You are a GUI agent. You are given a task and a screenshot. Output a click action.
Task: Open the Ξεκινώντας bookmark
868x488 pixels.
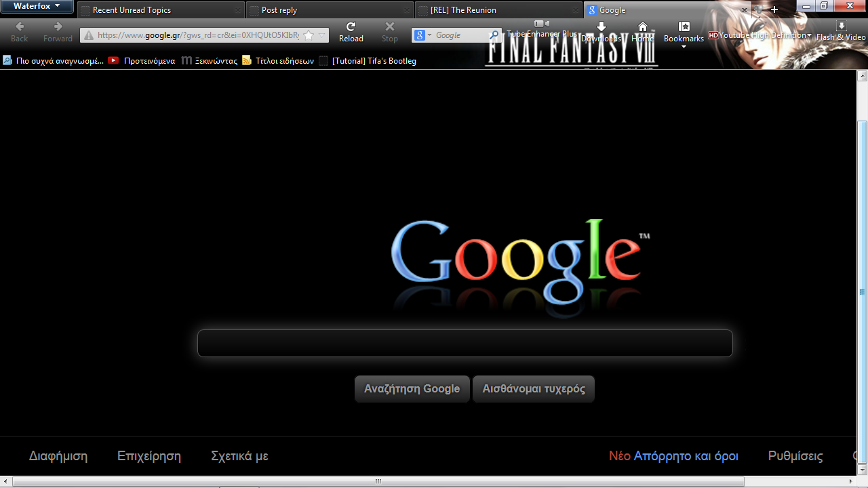click(210, 60)
